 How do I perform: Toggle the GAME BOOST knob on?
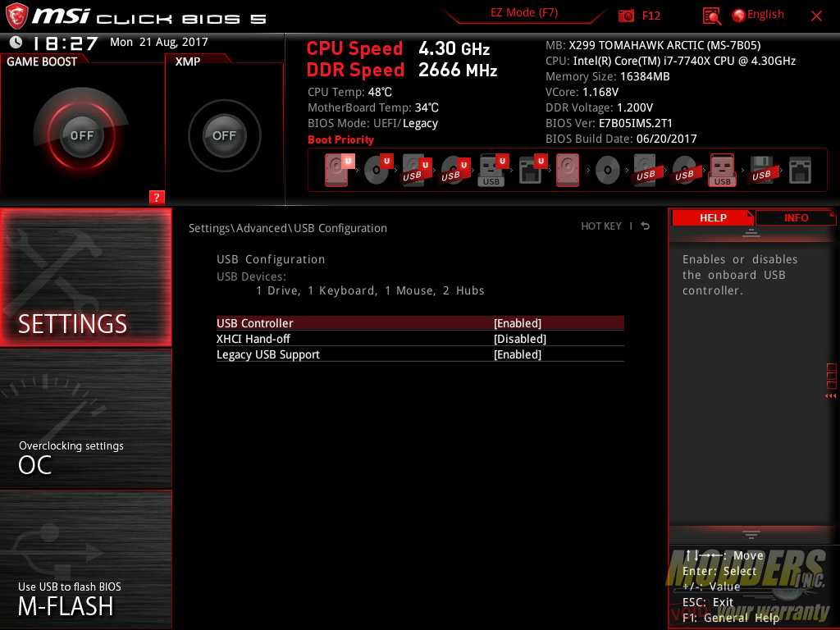(x=81, y=135)
